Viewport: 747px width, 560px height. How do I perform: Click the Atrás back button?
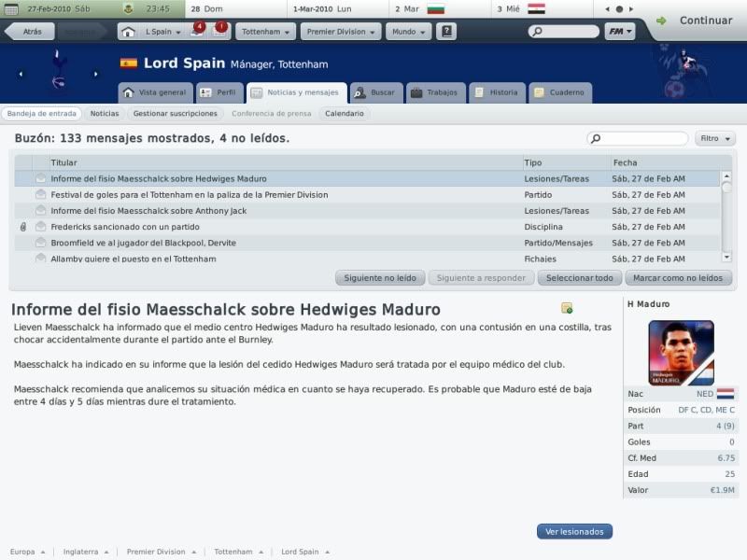[30, 32]
